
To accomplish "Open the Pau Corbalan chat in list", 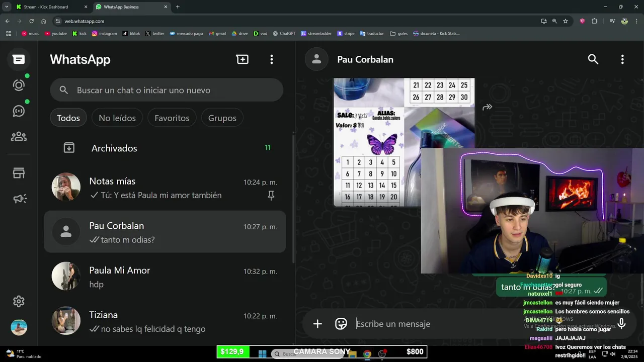I will 165,232.
